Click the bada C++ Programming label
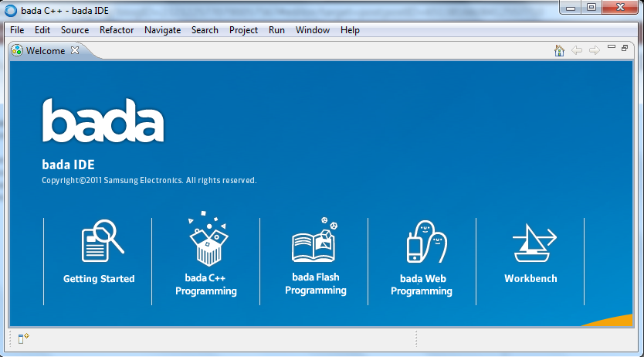The image size is (644, 357). [205, 284]
